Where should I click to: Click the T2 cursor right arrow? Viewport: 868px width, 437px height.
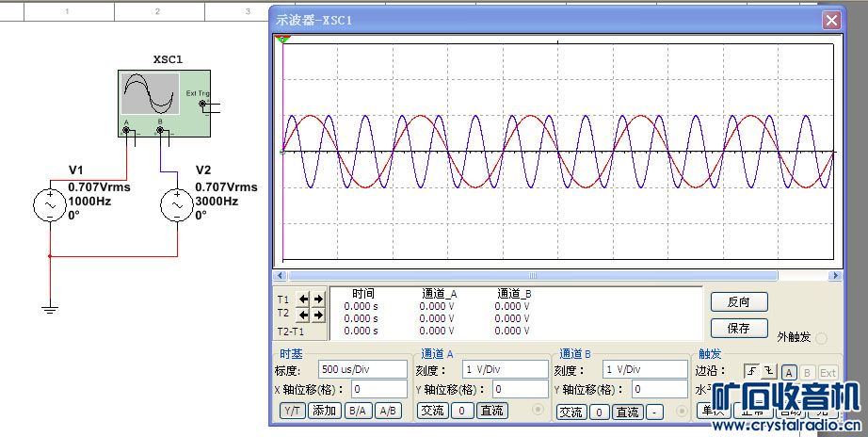[x=318, y=315]
